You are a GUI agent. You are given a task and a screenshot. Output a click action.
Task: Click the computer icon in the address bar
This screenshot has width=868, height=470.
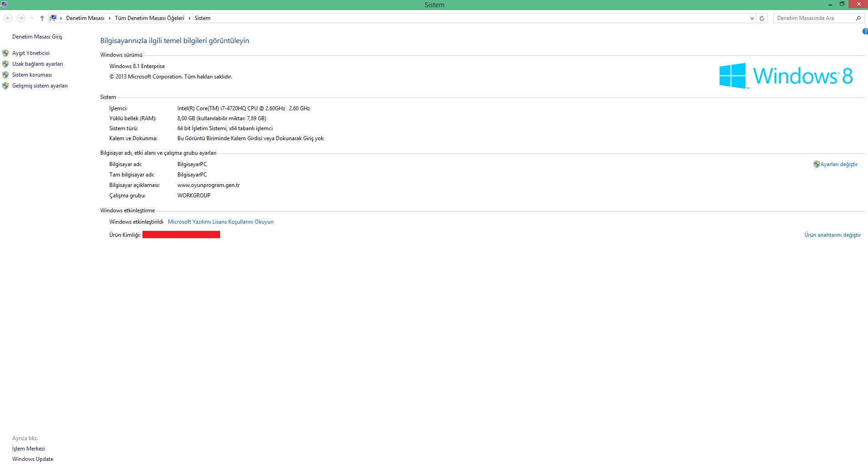click(53, 18)
